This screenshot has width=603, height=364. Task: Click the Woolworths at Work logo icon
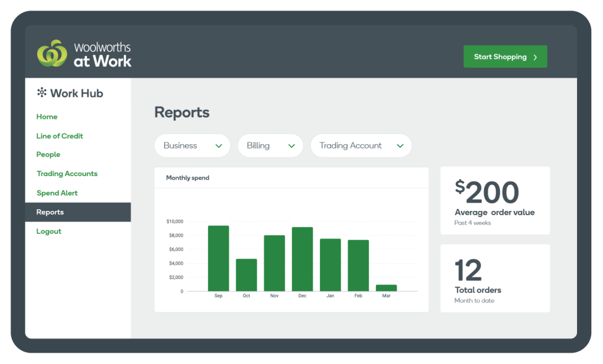52,54
